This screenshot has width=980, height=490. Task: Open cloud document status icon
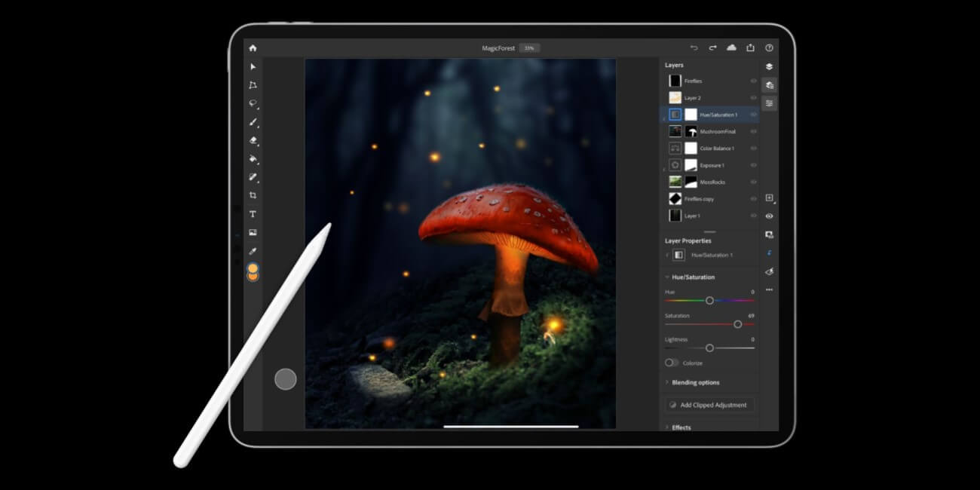coord(731,47)
